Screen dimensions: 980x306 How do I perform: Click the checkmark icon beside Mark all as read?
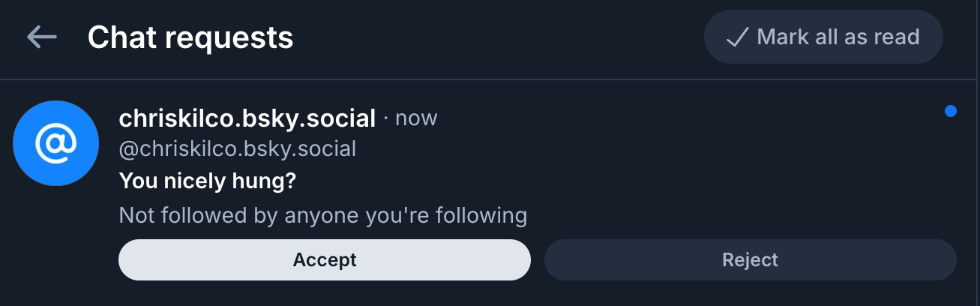[738, 37]
